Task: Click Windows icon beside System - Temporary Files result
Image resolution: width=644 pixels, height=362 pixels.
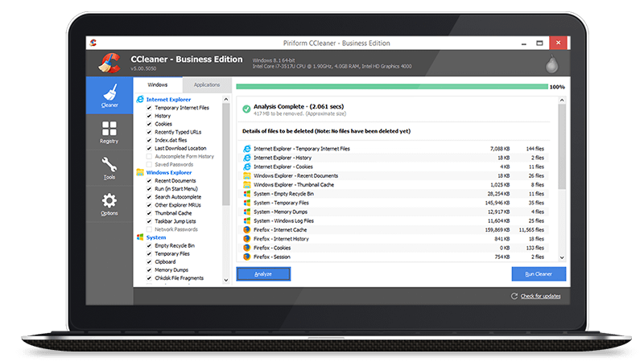Action: pos(247,203)
